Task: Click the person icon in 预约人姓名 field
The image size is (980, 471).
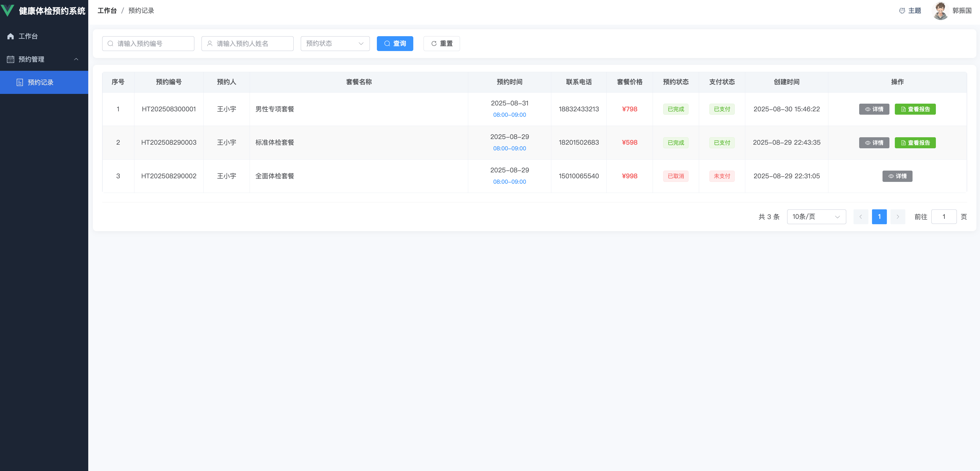Action: (x=210, y=44)
